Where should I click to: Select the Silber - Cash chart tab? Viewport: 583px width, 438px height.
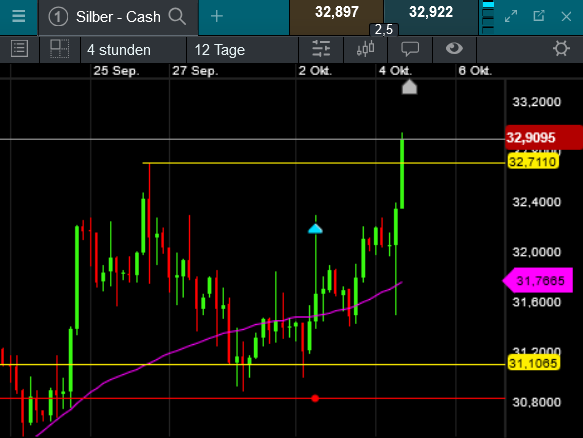118,17
